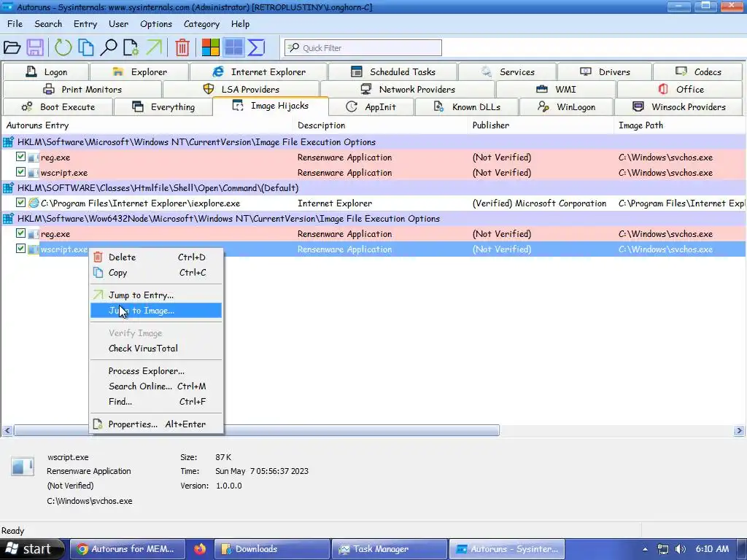747x560 pixels.
Task: Click the Internet Explorer icon in iexplore.exe row
Action: tap(34, 203)
